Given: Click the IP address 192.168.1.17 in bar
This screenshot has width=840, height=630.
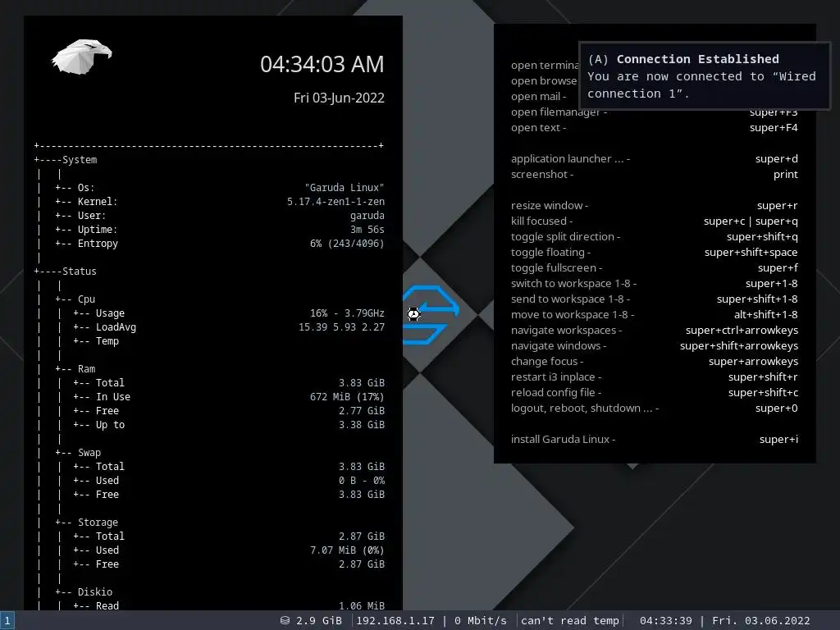Looking at the screenshot, I should click(395, 620).
